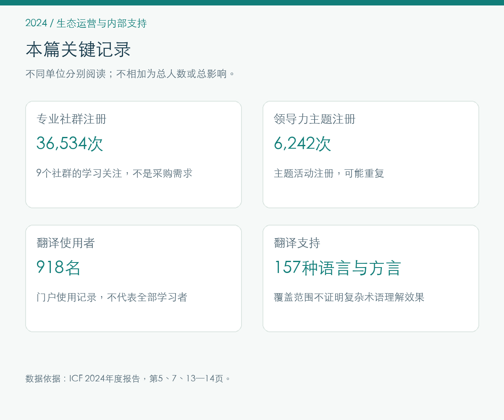Select the value '6,242次'

(302, 144)
